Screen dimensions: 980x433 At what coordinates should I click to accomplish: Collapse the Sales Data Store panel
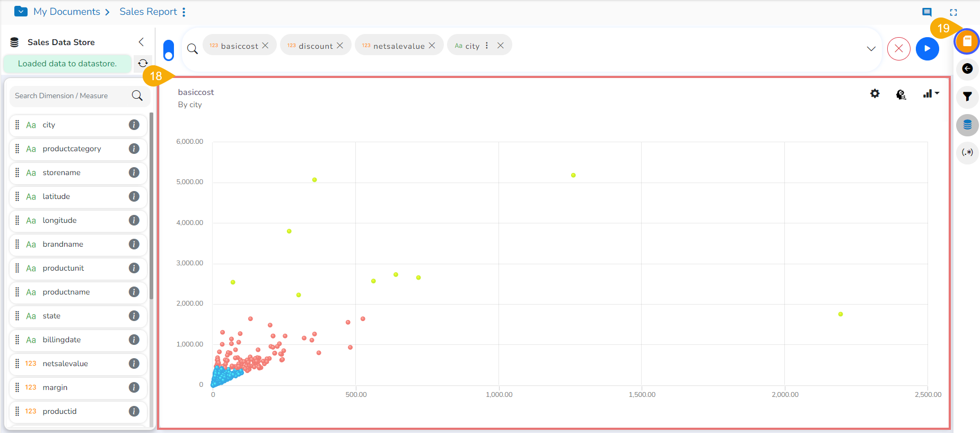141,42
